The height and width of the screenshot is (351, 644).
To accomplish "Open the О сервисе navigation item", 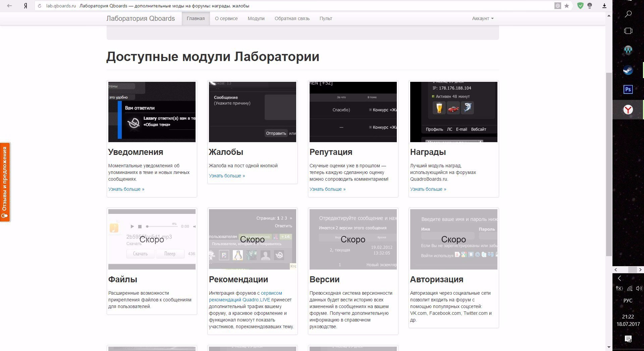I will click(x=226, y=18).
